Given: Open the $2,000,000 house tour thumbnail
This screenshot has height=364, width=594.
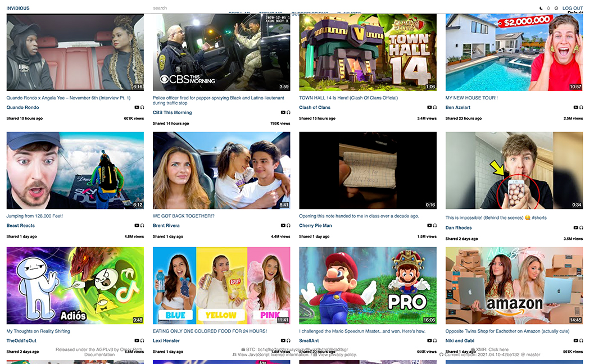Looking at the screenshot, I should [x=514, y=52].
